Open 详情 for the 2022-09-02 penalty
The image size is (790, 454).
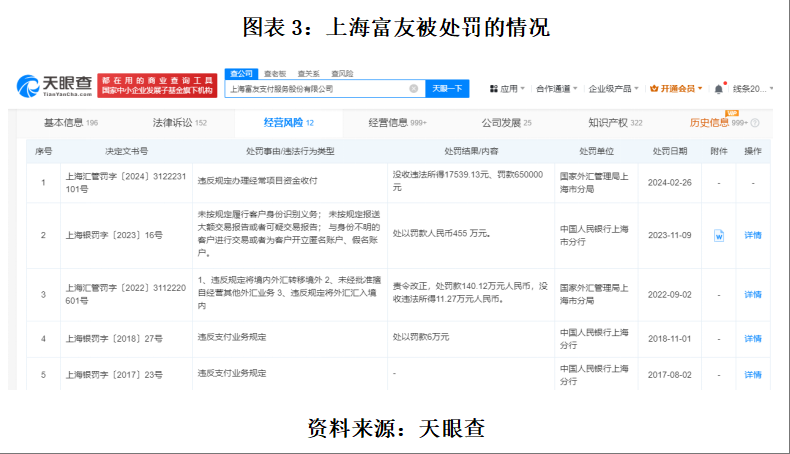point(752,295)
